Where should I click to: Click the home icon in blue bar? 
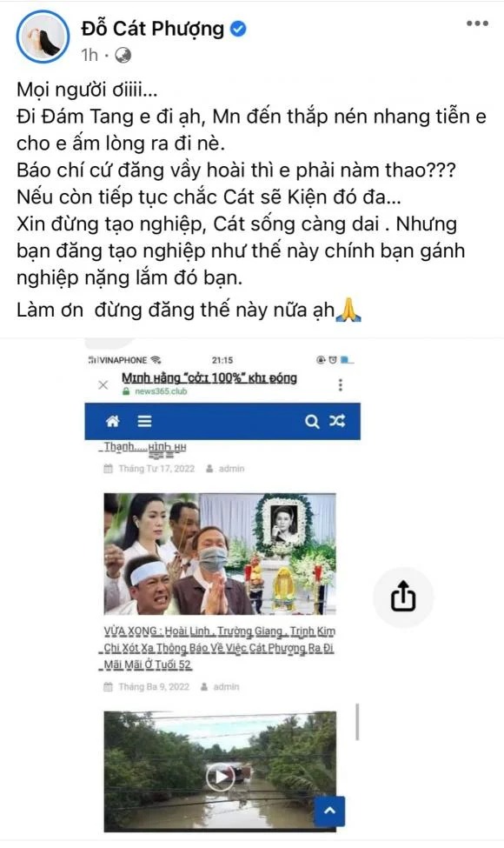pyautogui.click(x=112, y=421)
